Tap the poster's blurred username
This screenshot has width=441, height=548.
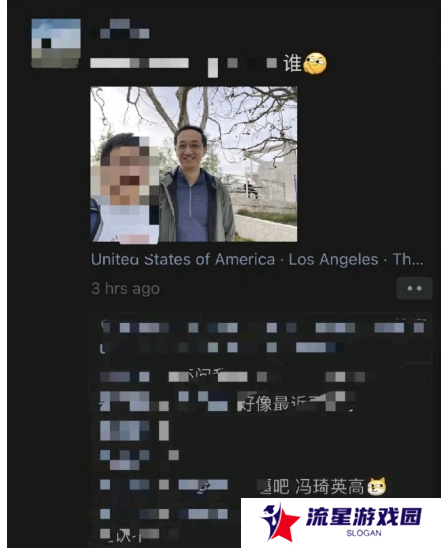(120, 29)
